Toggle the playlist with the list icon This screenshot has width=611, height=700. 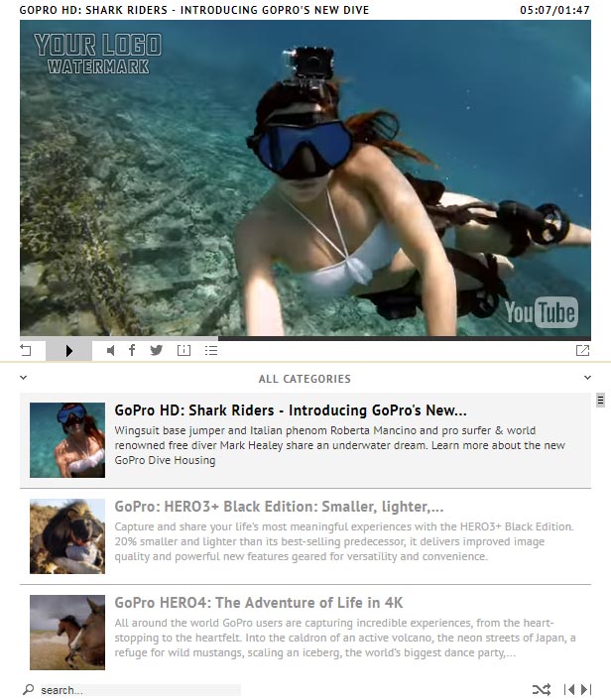(210, 350)
